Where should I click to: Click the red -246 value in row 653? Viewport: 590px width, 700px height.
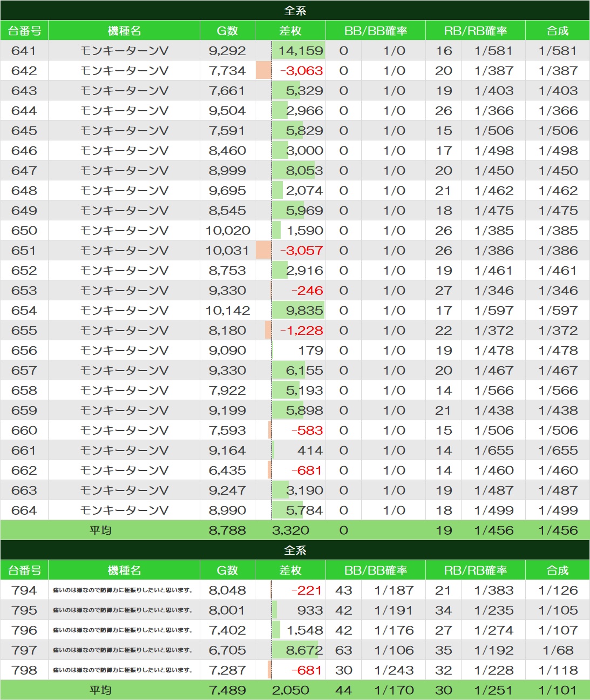point(307,291)
